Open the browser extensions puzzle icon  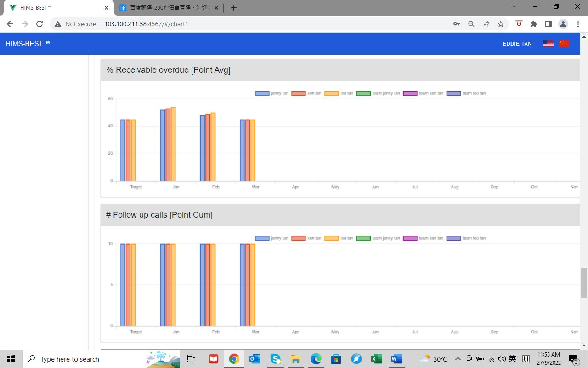point(533,24)
